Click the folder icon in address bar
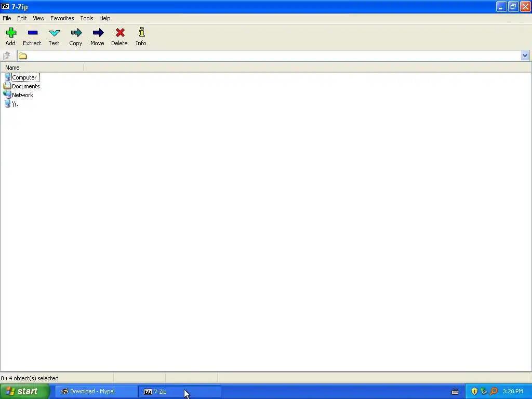The height and width of the screenshot is (399, 532). (23, 56)
